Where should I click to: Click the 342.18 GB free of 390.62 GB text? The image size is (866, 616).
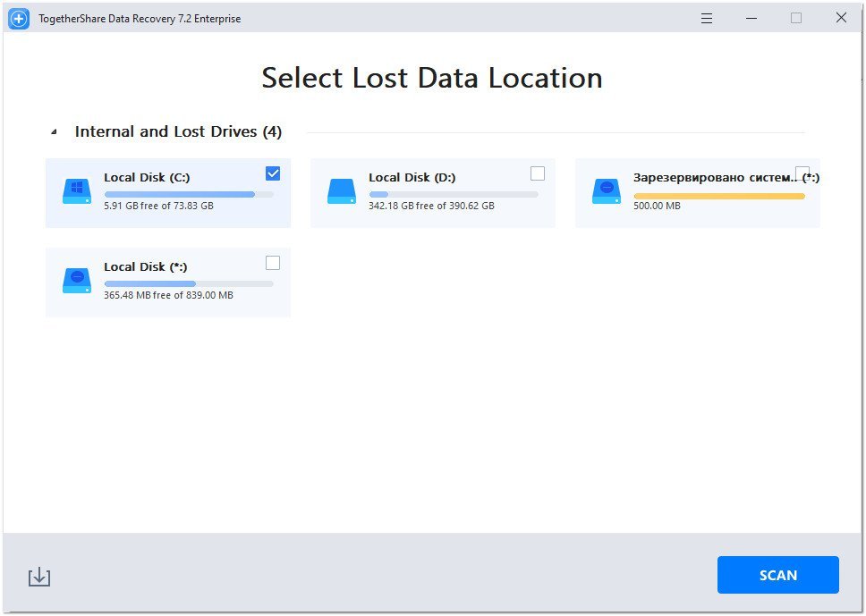pyautogui.click(x=431, y=206)
